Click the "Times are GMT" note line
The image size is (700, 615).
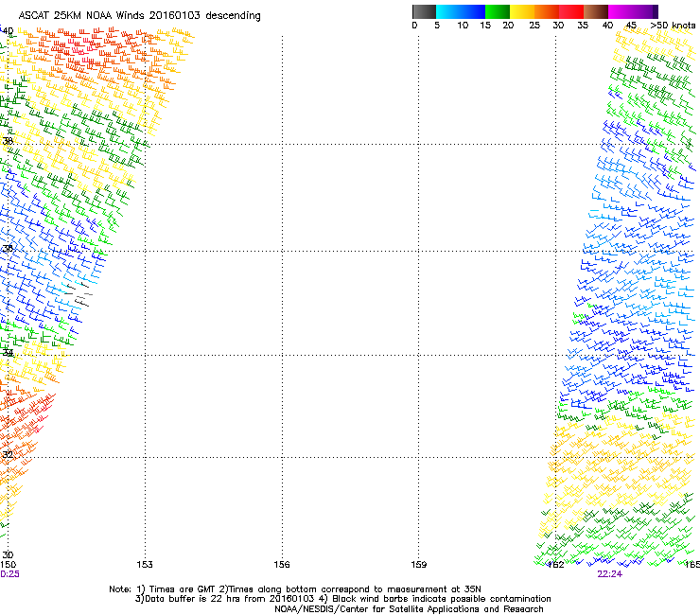click(295, 589)
